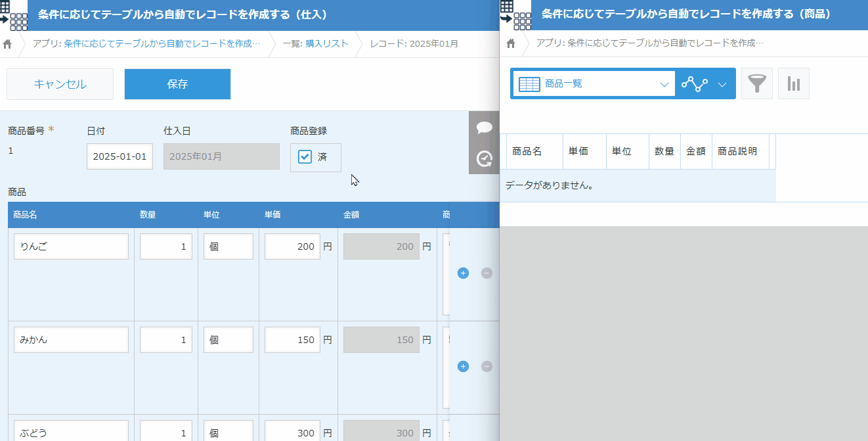Image resolution: width=868 pixels, height=441 pixels.
Task: Click the 単位 field in みかん row
Action: 228,340
